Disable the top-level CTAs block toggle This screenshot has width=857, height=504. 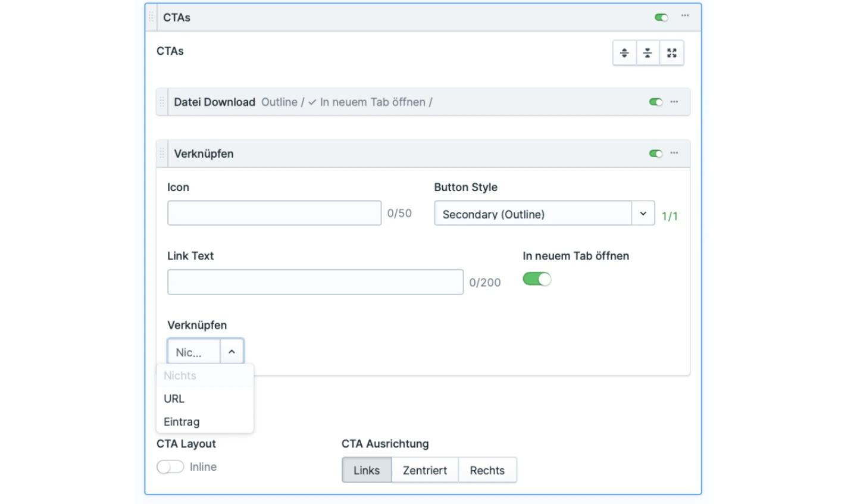(x=661, y=17)
